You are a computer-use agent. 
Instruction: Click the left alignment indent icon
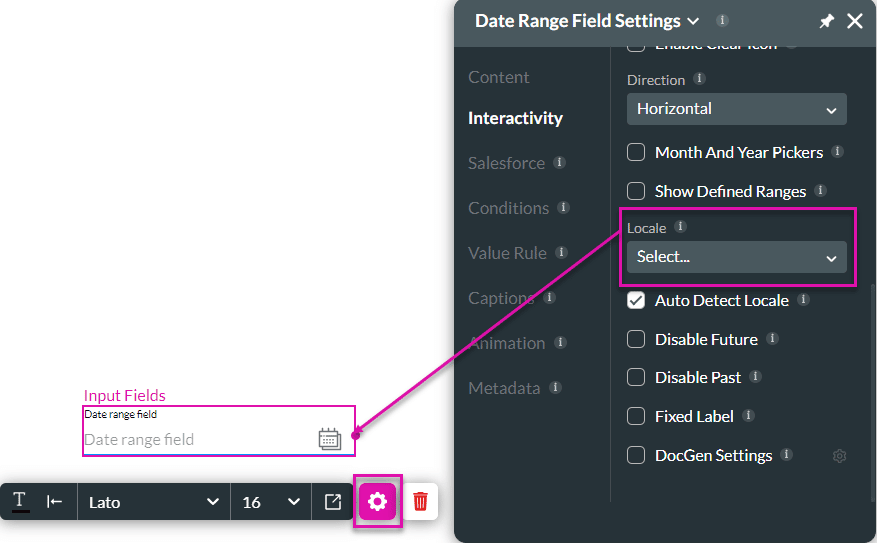55,502
